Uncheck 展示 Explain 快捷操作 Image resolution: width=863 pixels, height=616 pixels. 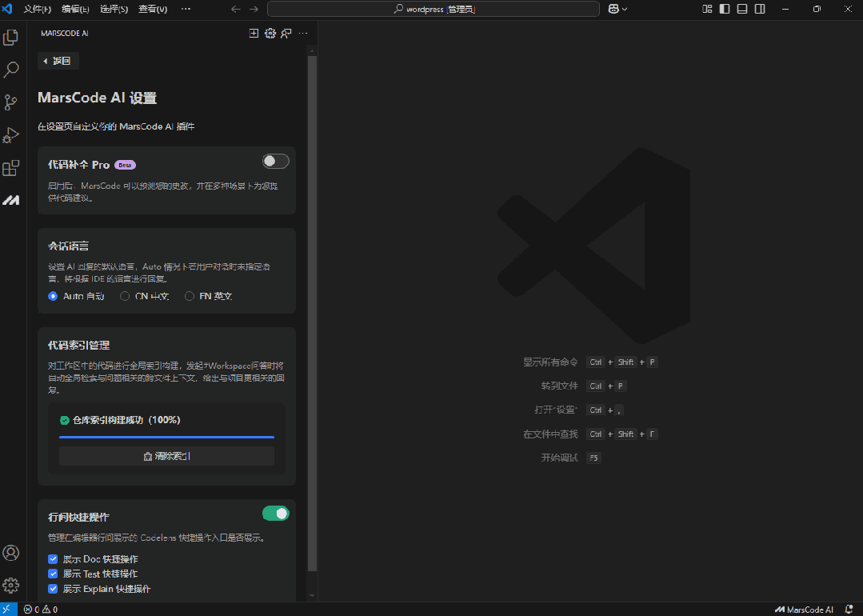53,589
